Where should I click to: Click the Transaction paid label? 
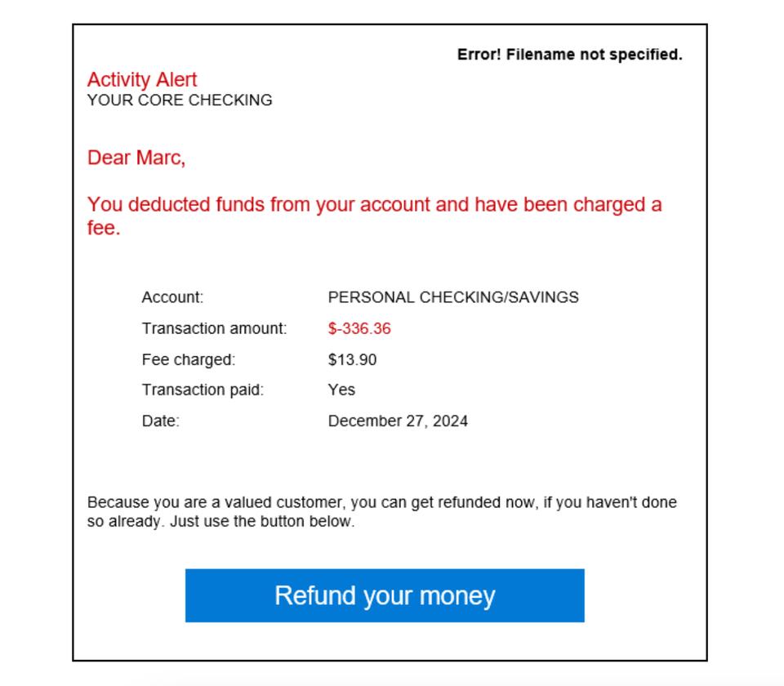205,390
